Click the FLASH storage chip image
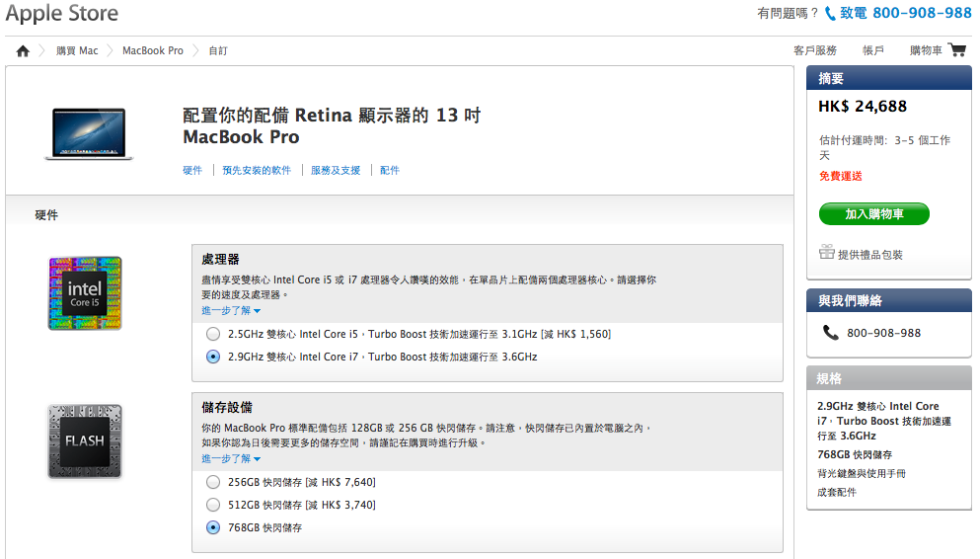The width and height of the screenshot is (980, 559). coord(85,441)
